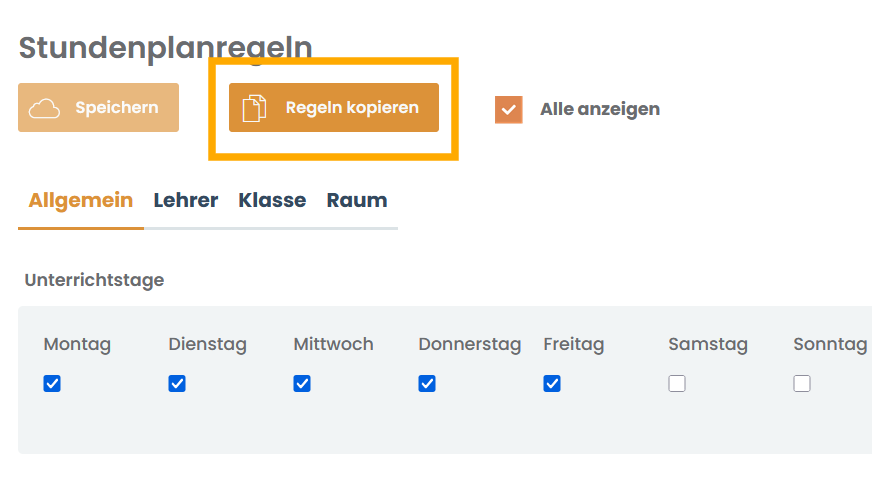Screen dimensions: 872x485
Task: Enable the Sonntag checkbox
Action: tap(802, 383)
